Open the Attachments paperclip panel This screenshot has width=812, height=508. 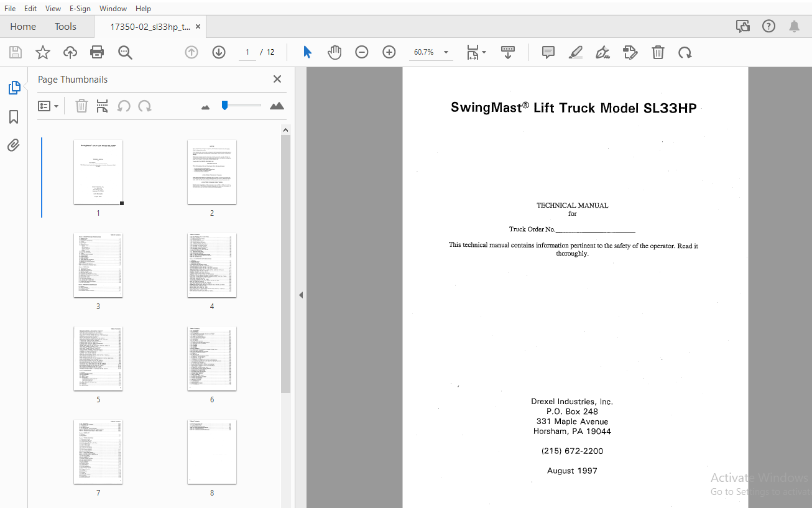point(14,145)
